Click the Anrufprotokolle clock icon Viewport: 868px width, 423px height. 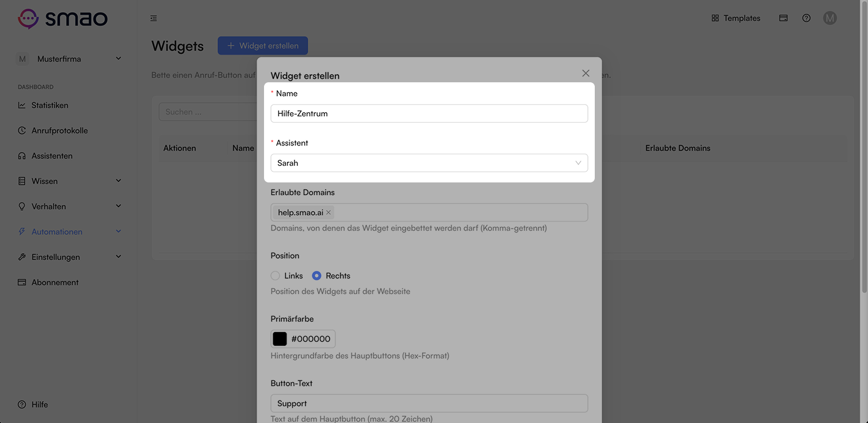(22, 131)
